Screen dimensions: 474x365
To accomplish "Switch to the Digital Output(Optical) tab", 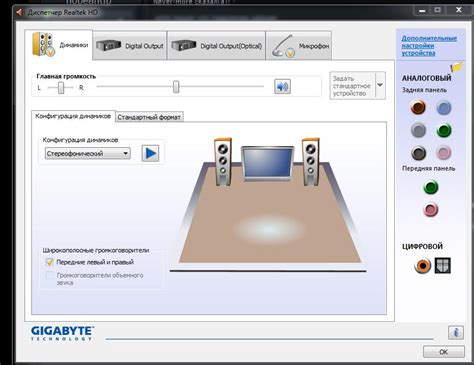I will [216, 46].
